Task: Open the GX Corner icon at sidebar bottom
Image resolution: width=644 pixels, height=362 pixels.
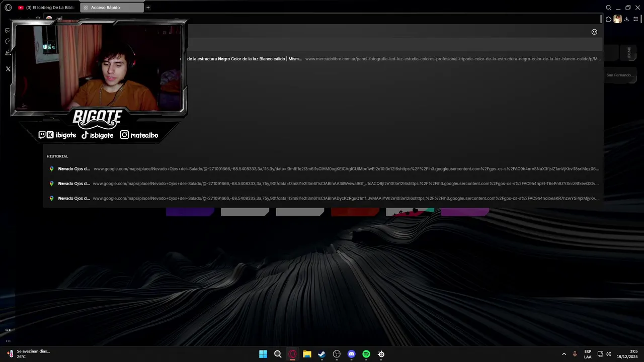Action: 8,330
